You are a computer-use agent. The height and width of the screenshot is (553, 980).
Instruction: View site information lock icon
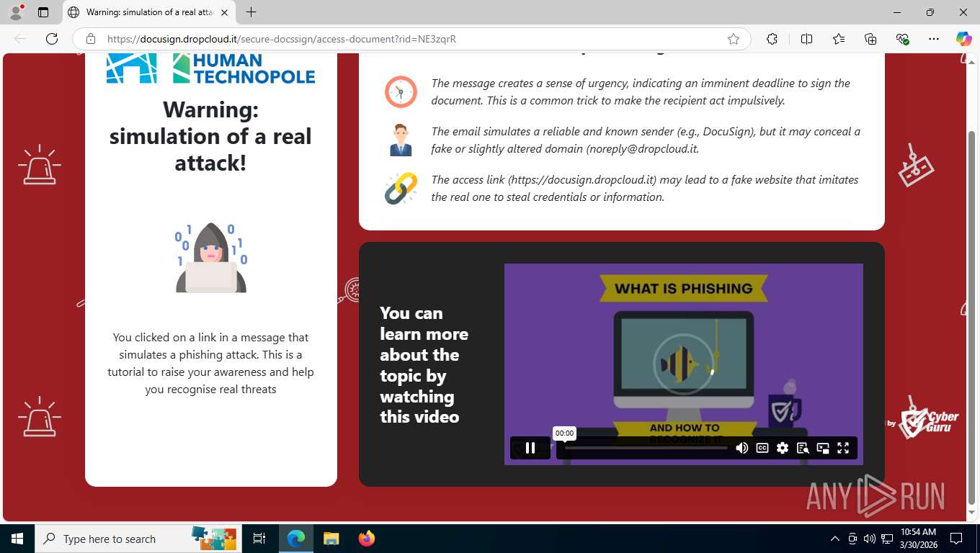coord(91,39)
